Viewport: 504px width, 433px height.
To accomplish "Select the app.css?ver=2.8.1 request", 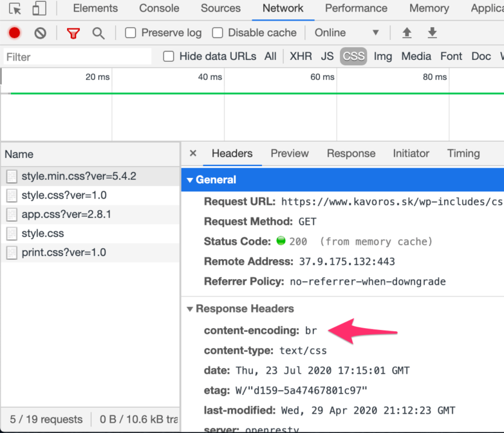I will pos(66,214).
